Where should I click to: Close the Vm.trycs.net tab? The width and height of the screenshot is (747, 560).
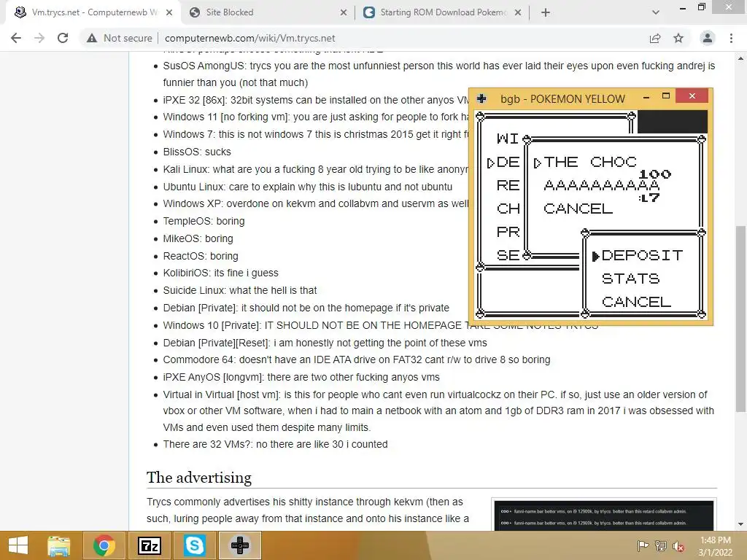[x=169, y=13]
